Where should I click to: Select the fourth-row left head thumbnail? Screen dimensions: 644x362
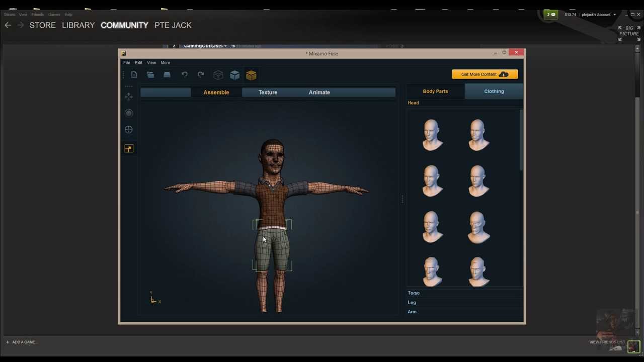432,271
